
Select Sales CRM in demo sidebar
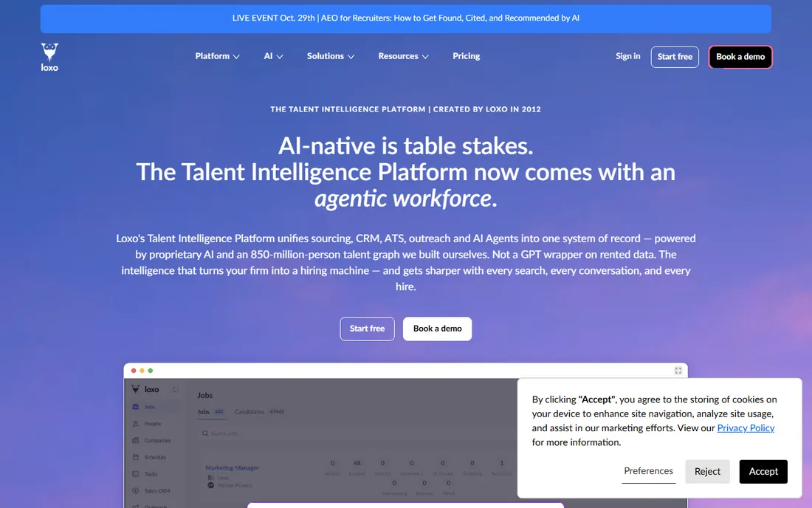(157, 491)
